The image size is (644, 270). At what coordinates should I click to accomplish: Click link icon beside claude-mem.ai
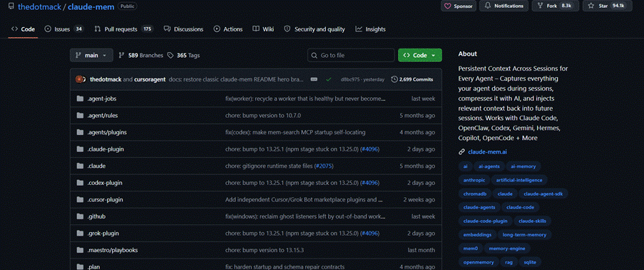point(461,152)
